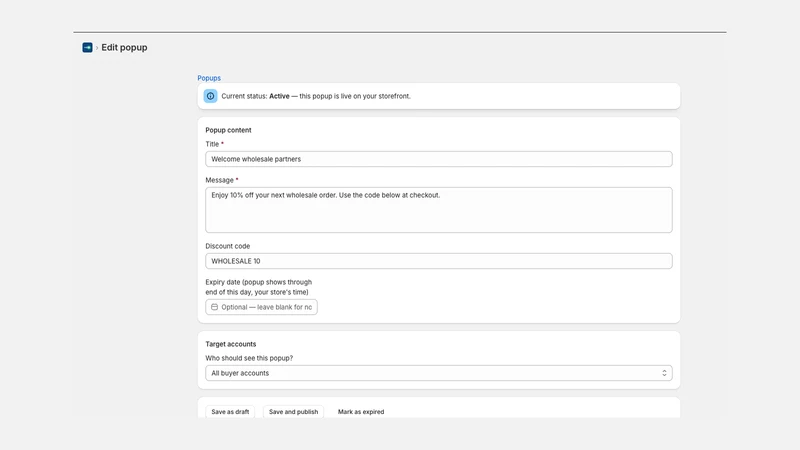Click the info icon in status banner

click(210, 96)
